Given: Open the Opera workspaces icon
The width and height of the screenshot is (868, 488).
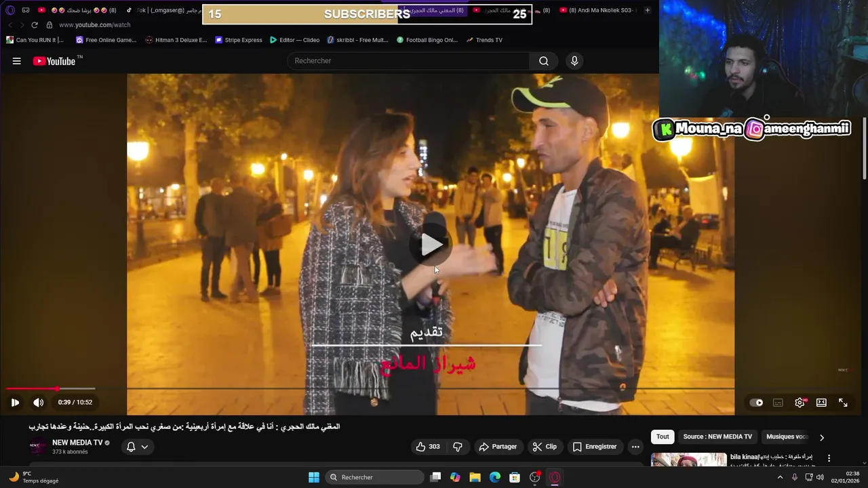Looking at the screenshot, I should 26,10.
